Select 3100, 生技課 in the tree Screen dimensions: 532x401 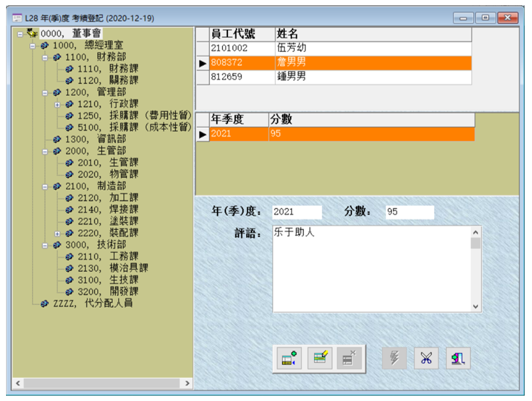[108, 280]
